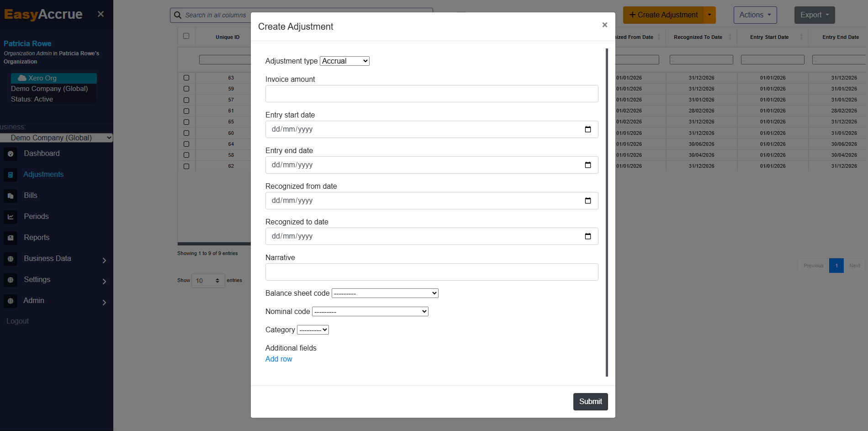The height and width of the screenshot is (431, 868).
Task: Check the row with ID 59
Action: coord(186,89)
